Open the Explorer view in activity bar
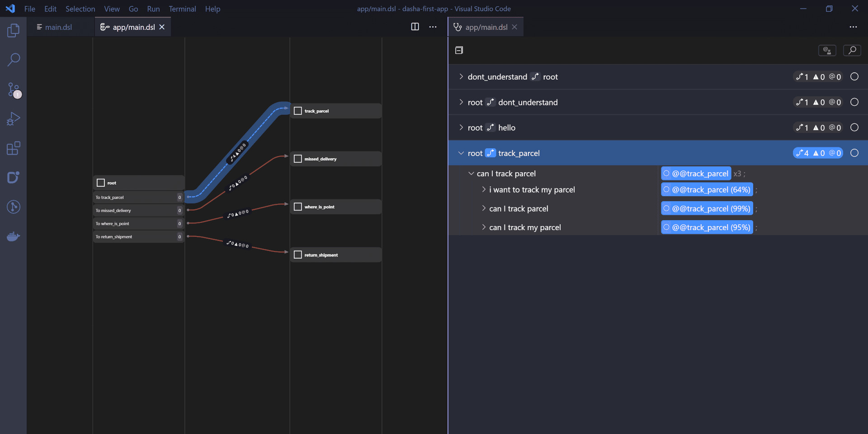This screenshot has height=434, width=868. coord(14,31)
